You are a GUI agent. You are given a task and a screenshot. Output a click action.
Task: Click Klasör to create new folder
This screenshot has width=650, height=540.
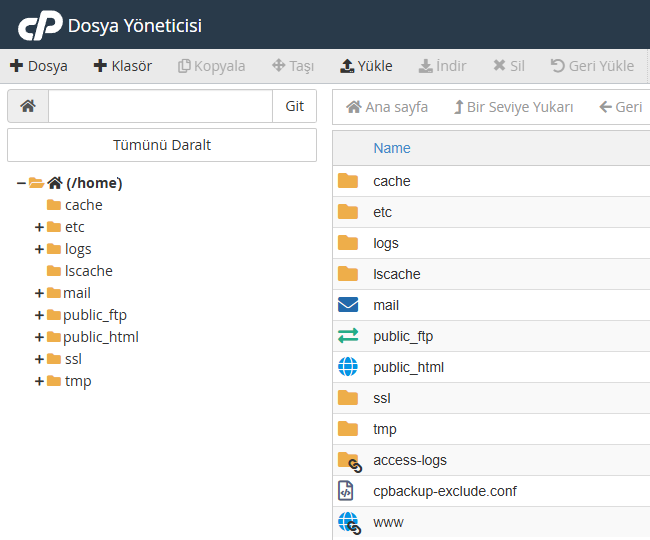(122, 66)
